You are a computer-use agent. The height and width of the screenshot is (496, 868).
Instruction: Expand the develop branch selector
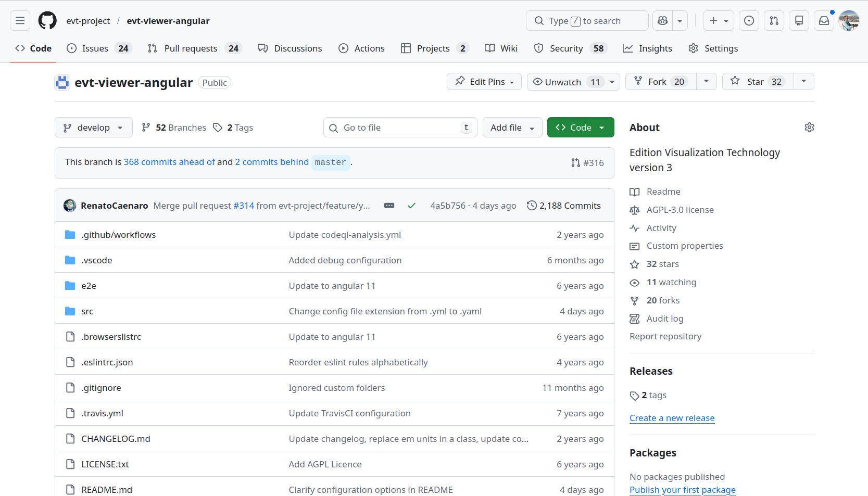coord(93,127)
